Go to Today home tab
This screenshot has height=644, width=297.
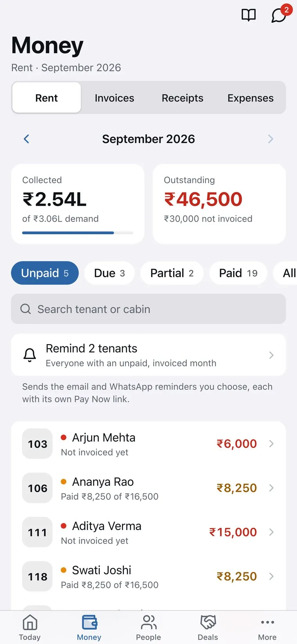30,627
